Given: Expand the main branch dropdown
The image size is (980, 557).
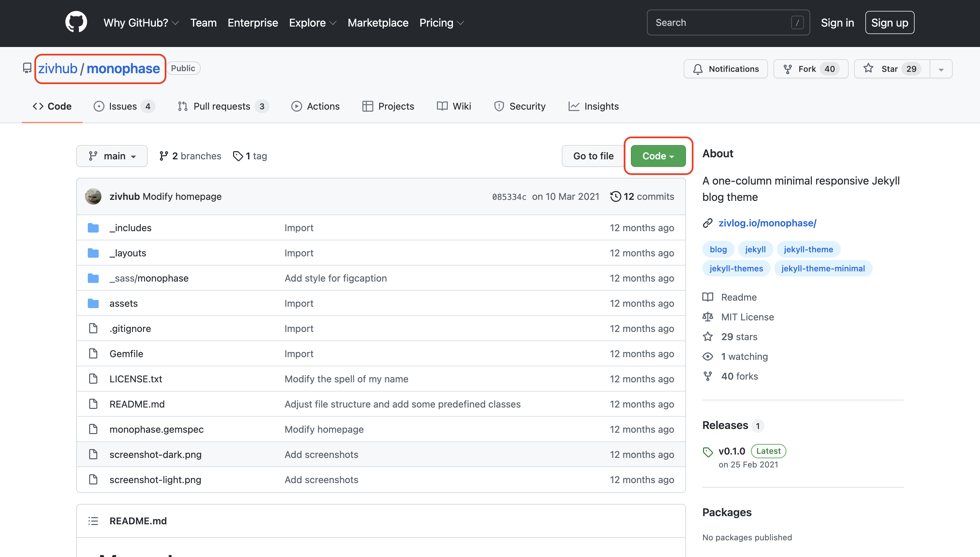Looking at the screenshot, I should tap(112, 156).
